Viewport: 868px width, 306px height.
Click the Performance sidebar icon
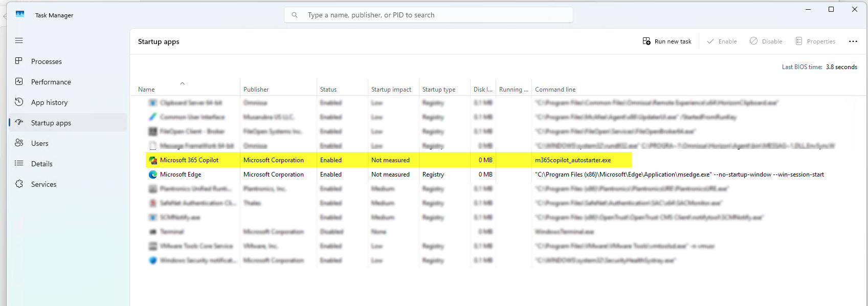tap(19, 81)
